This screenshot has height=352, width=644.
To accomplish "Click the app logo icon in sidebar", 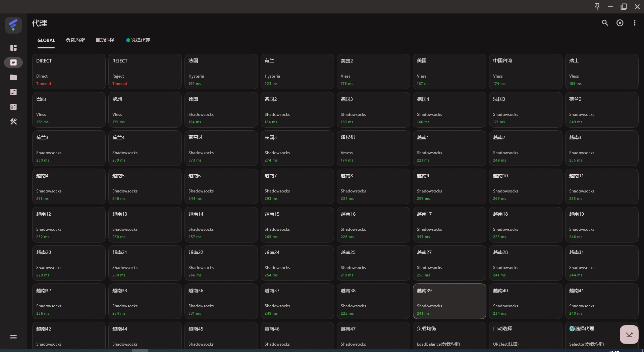I will coord(13,25).
